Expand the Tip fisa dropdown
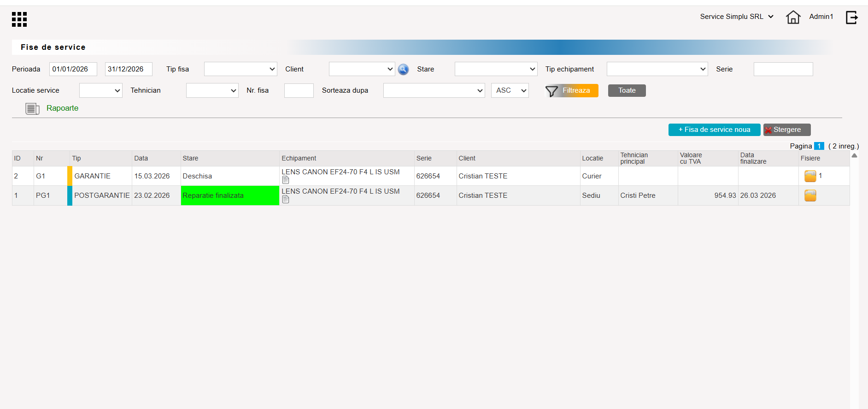 (x=240, y=69)
